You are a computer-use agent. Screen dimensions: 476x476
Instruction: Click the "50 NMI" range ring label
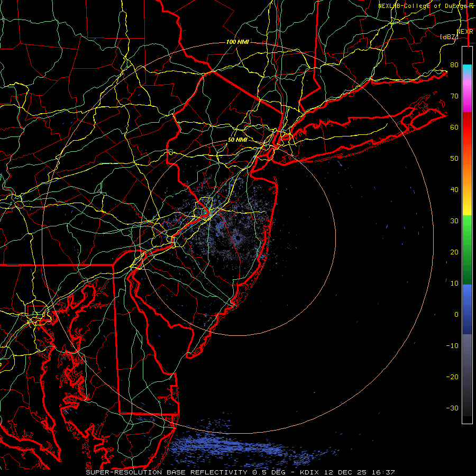[237, 140]
